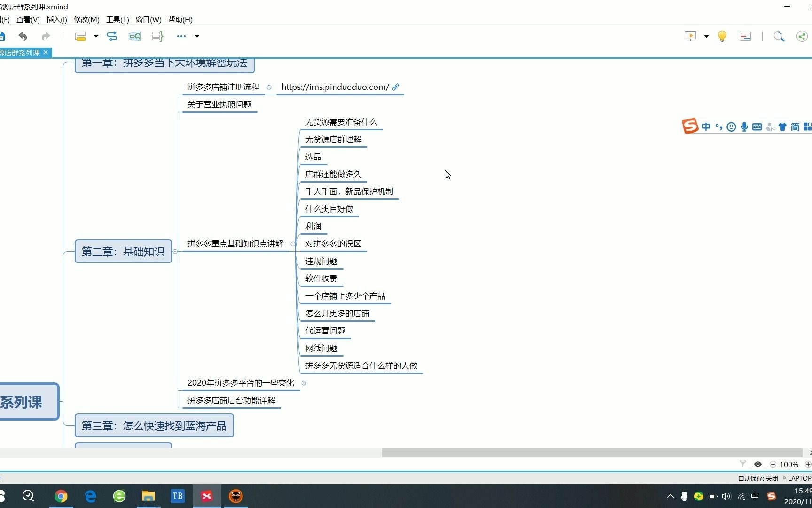Open the more tools dropdown arrow

coord(197,36)
